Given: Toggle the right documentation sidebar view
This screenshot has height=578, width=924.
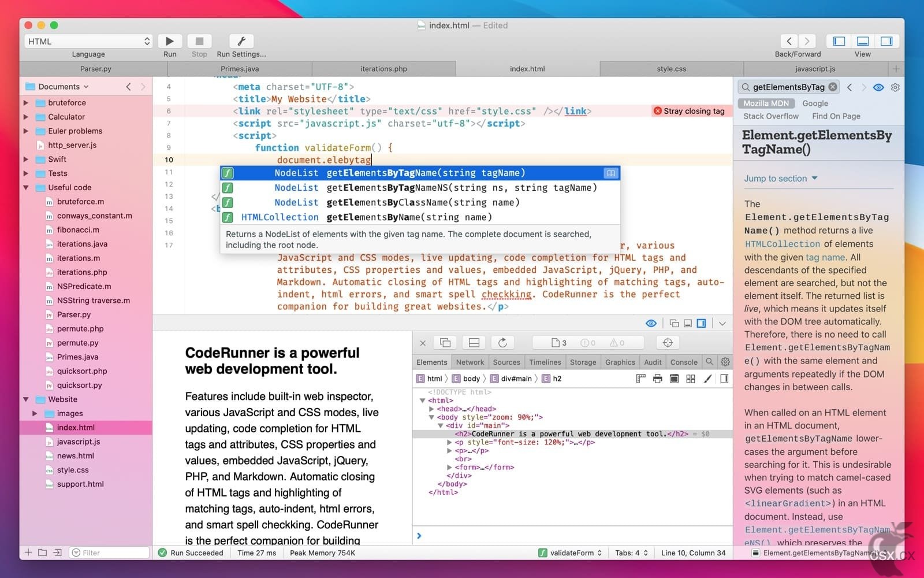Looking at the screenshot, I should click(886, 41).
